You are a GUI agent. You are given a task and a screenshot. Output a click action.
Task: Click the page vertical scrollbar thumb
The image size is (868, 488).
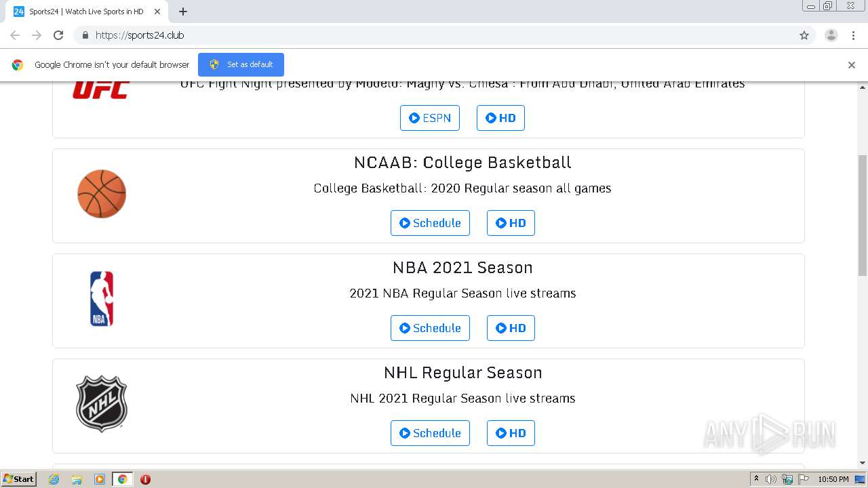point(863,215)
